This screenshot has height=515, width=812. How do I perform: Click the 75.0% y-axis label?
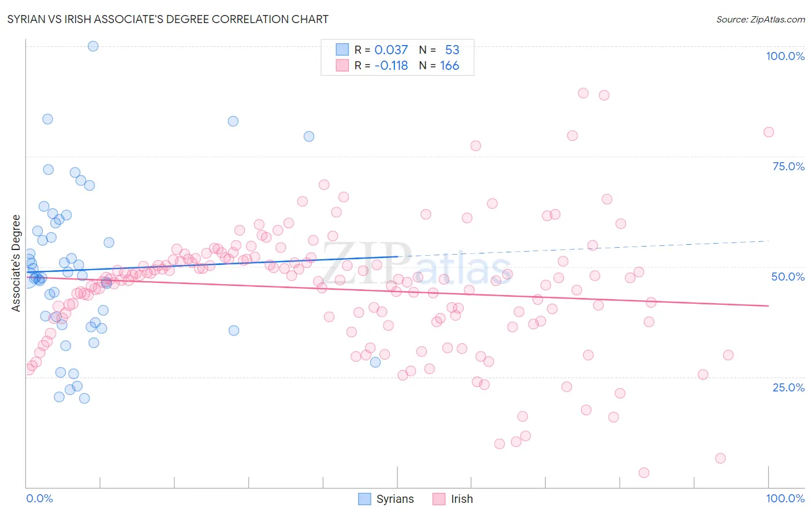click(788, 166)
